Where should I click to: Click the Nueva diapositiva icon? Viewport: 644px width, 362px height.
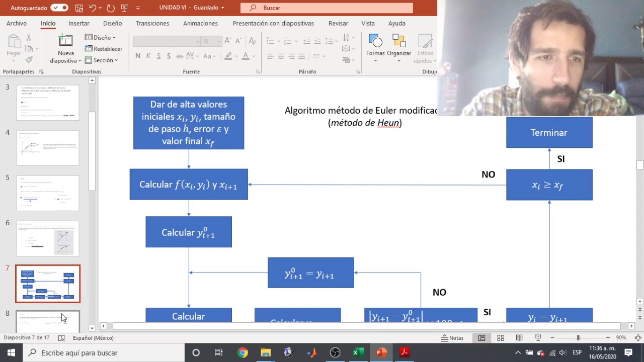point(66,41)
